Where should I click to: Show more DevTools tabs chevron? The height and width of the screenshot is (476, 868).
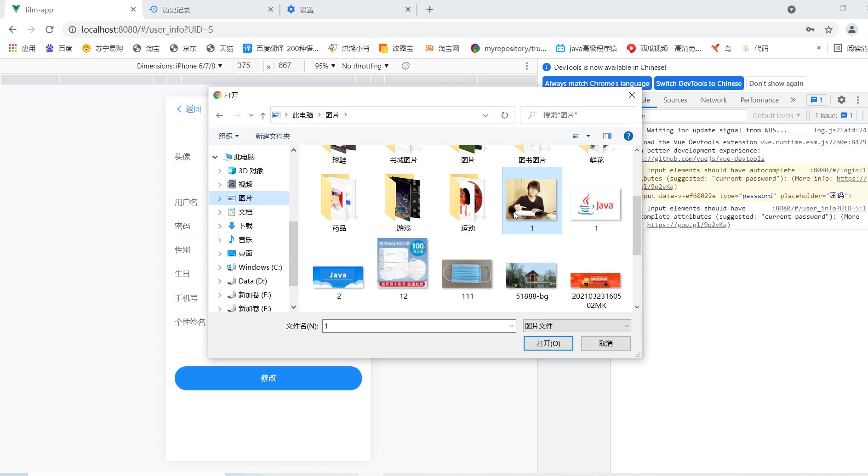coord(793,100)
